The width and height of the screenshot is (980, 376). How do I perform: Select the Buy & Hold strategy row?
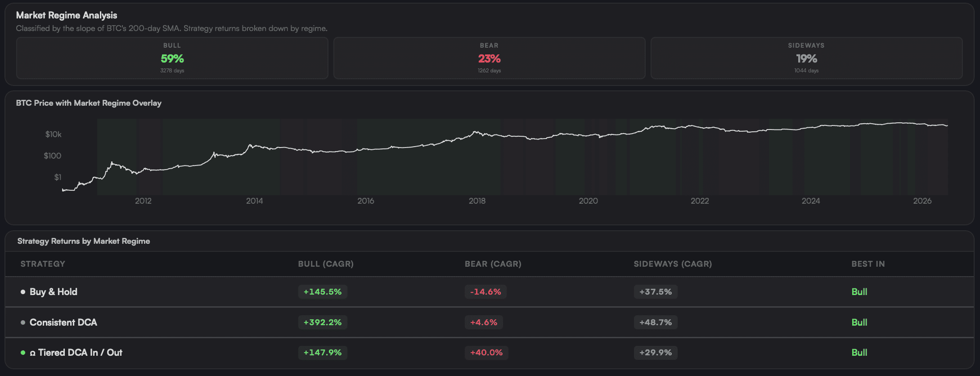(x=490, y=292)
